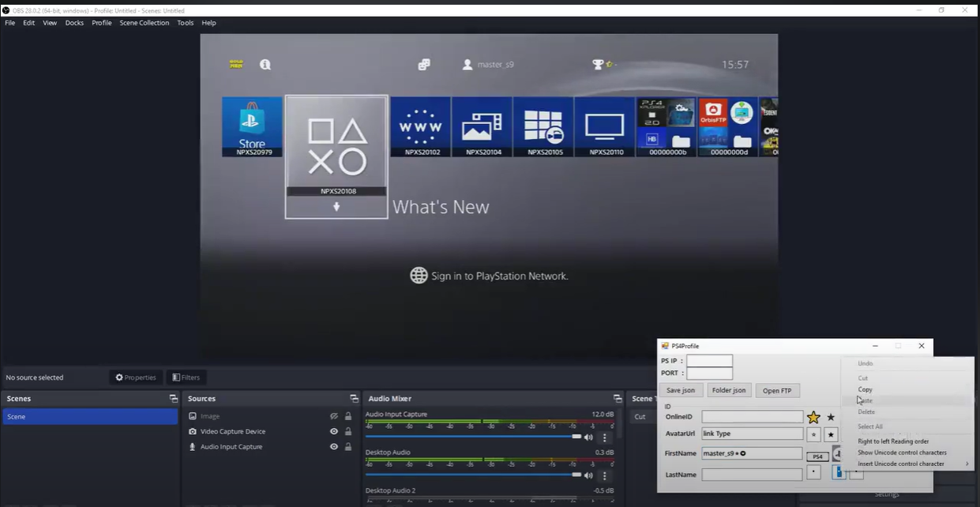Click the plain black star beside the gold star

[831, 417]
